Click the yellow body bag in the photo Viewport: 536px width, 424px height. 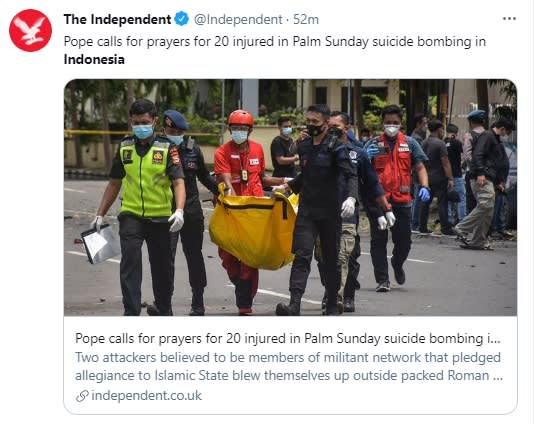pos(253,228)
